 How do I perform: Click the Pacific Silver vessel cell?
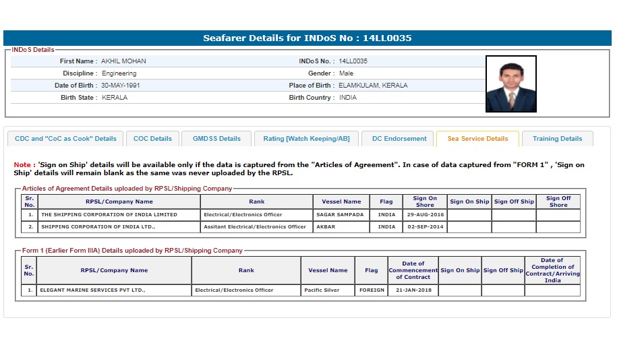tap(328, 290)
